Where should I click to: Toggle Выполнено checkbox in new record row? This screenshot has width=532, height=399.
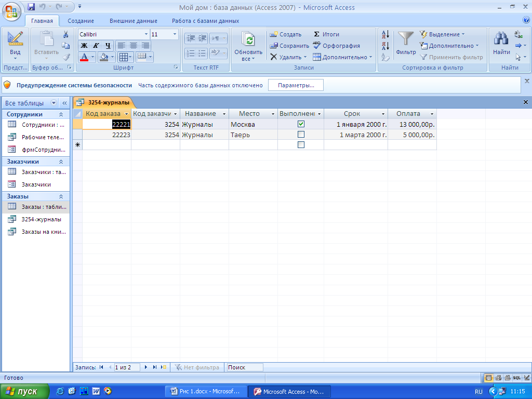tap(301, 145)
